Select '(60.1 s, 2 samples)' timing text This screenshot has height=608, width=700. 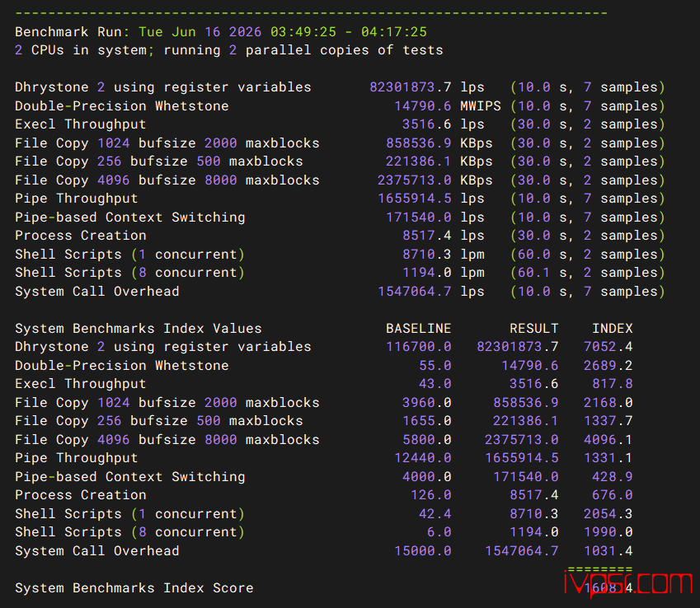588,272
